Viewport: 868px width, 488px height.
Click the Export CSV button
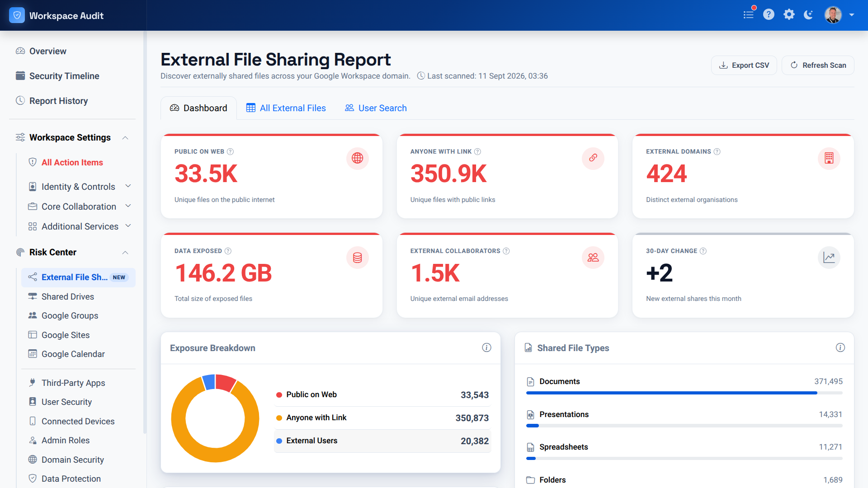tap(744, 65)
